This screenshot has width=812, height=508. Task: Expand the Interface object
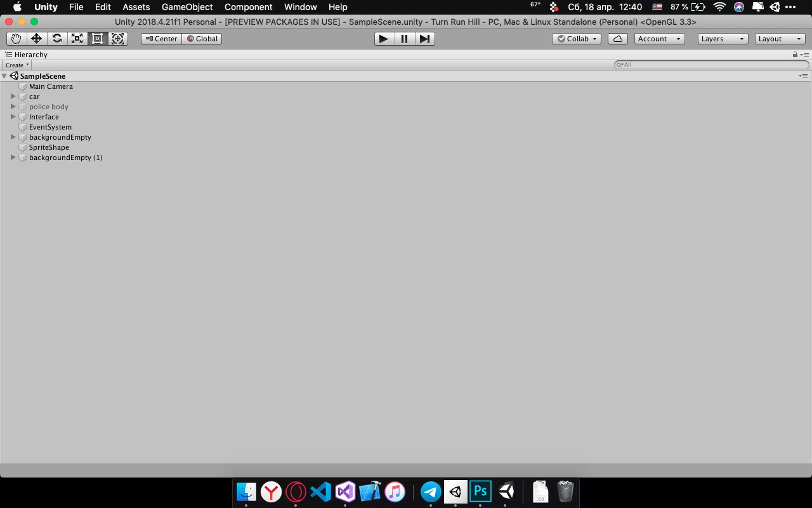(13, 117)
